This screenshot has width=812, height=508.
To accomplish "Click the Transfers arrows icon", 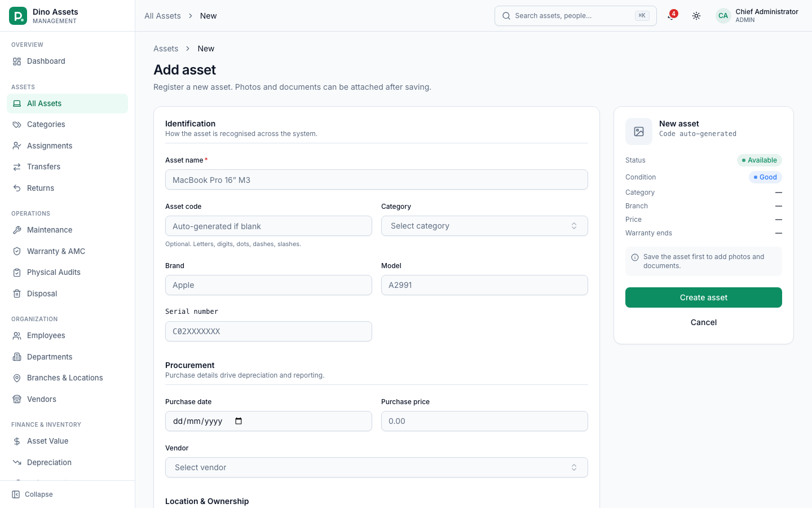I will coord(17,167).
